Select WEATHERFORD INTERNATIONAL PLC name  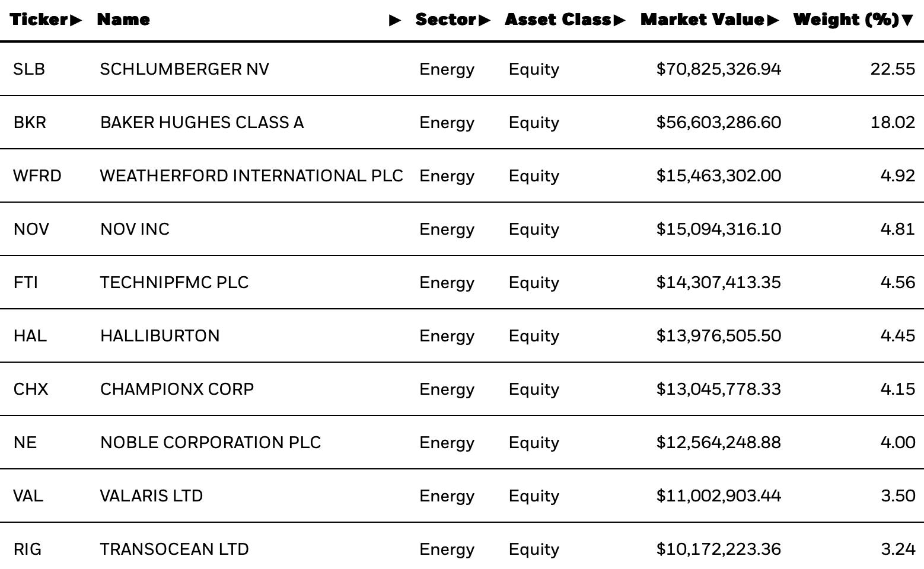[x=251, y=176]
